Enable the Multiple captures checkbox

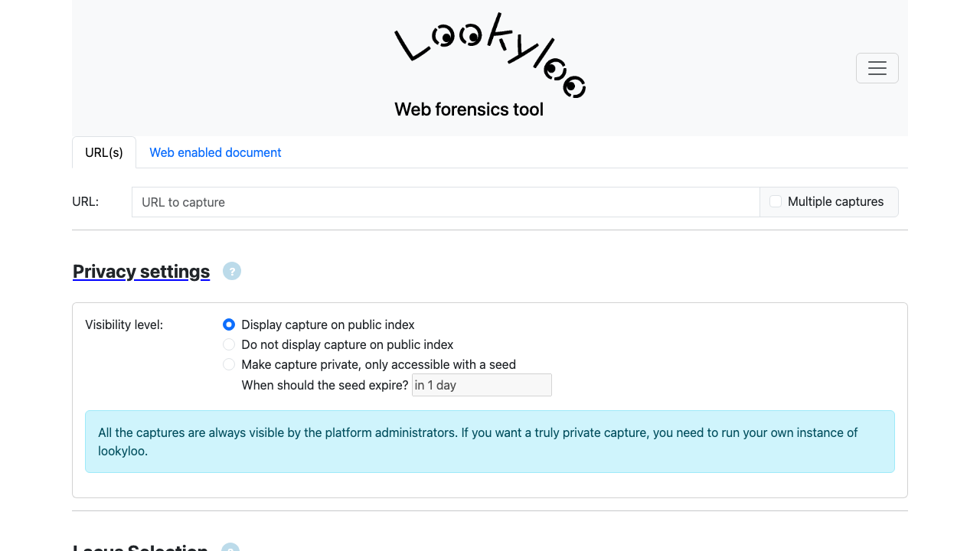(776, 201)
